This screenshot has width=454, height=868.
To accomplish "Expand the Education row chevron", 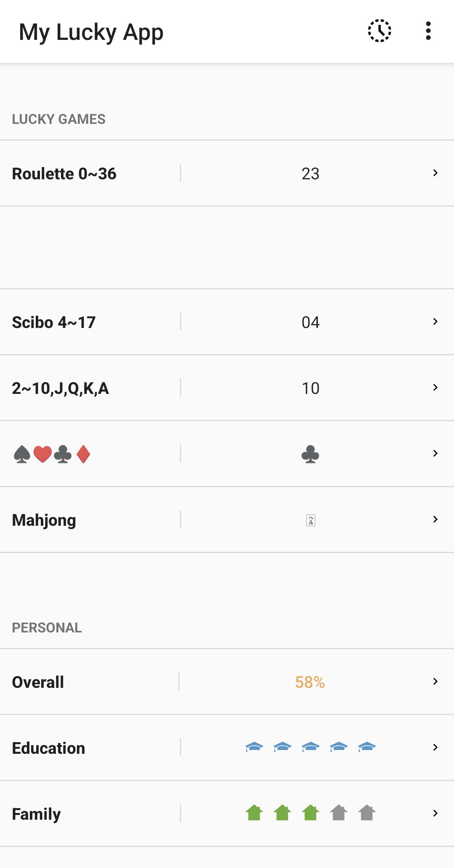I will 436,747.
